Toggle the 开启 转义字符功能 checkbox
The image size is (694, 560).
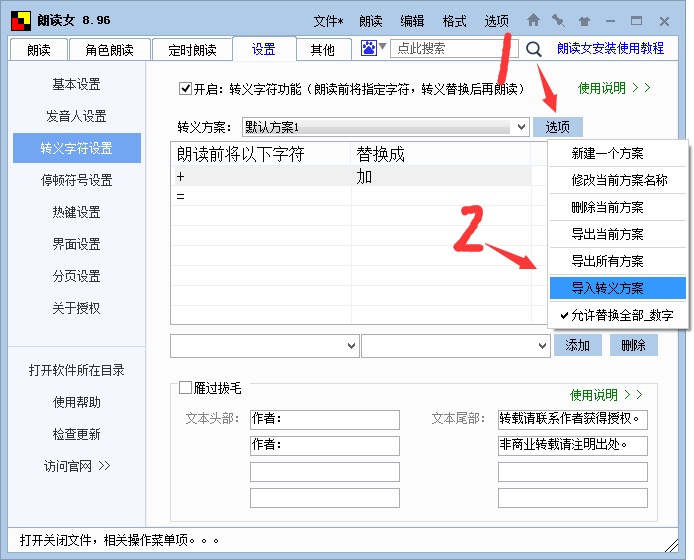[185, 89]
